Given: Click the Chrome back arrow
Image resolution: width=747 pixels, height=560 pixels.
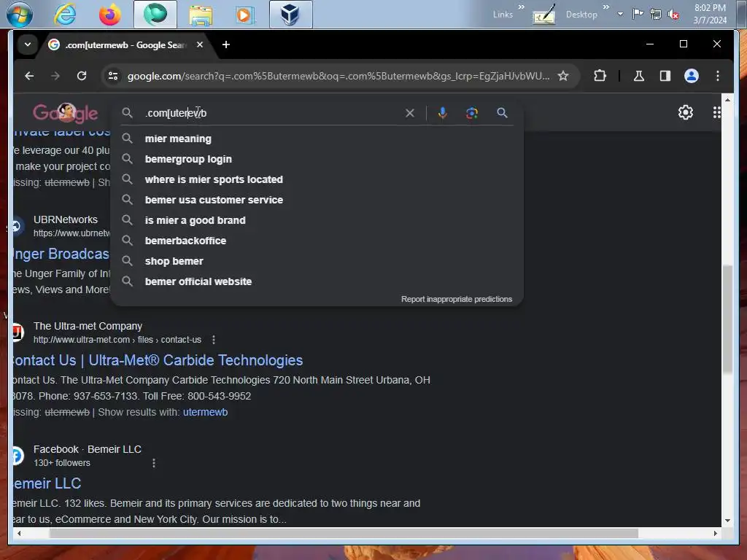Looking at the screenshot, I should 29,76.
